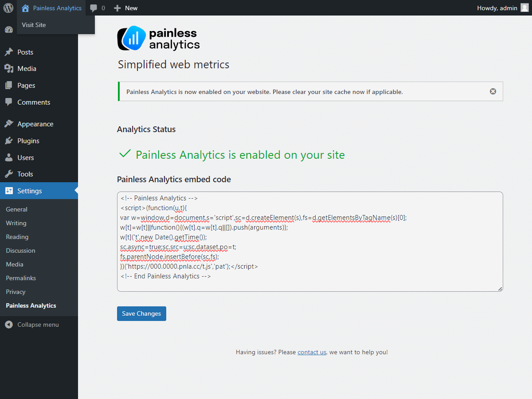The width and height of the screenshot is (532, 399).
Task: Click the 'Painless Analytics is enabled on your site' text
Action: click(240, 155)
